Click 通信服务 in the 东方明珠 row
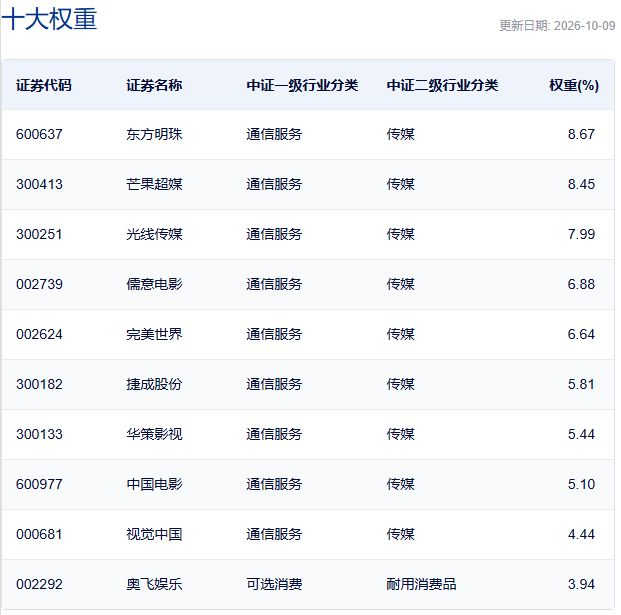Viewport: 621px width, 615px height. click(x=274, y=134)
